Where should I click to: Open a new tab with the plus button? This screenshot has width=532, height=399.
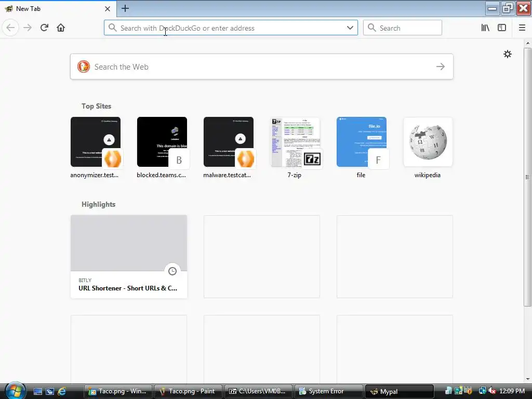(125, 8)
